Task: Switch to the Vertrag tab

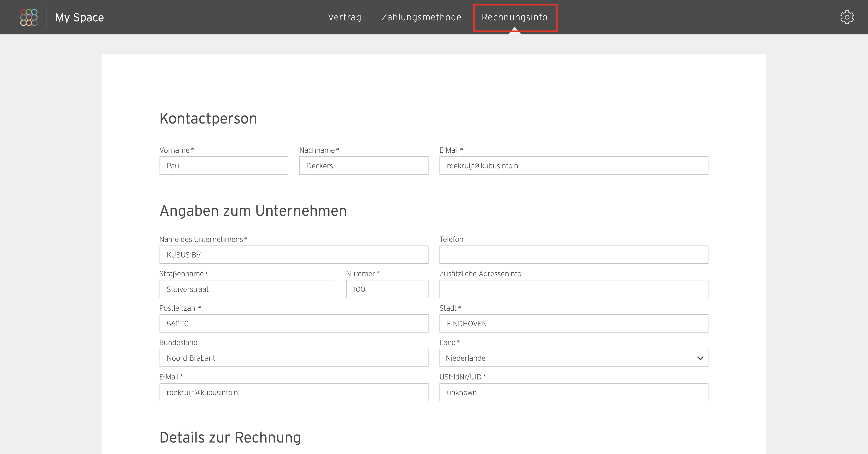Action: point(344,17)
